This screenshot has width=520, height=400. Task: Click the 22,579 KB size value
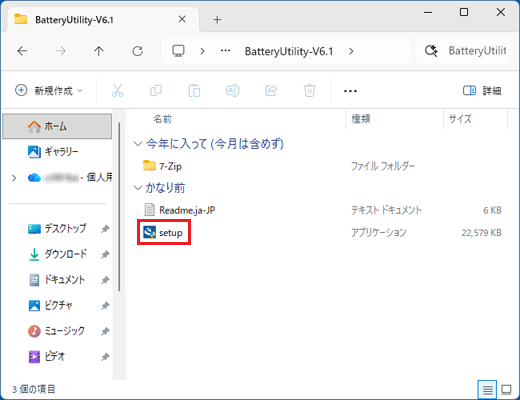481,233
